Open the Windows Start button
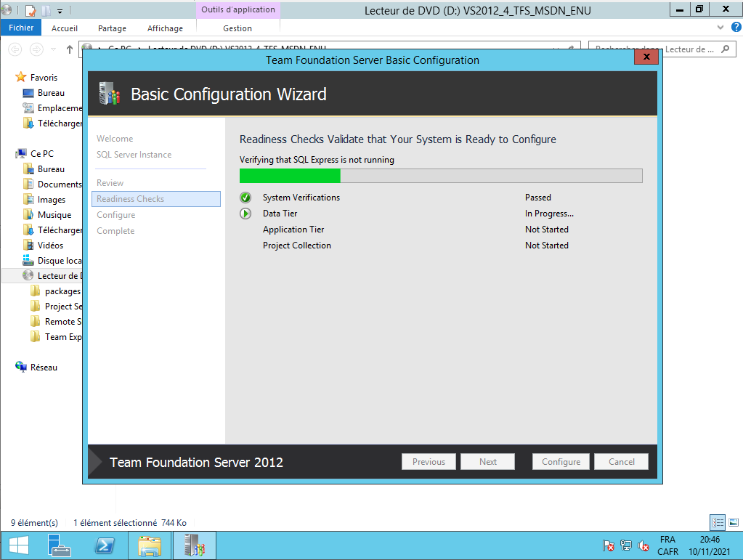 coord(18,545)
